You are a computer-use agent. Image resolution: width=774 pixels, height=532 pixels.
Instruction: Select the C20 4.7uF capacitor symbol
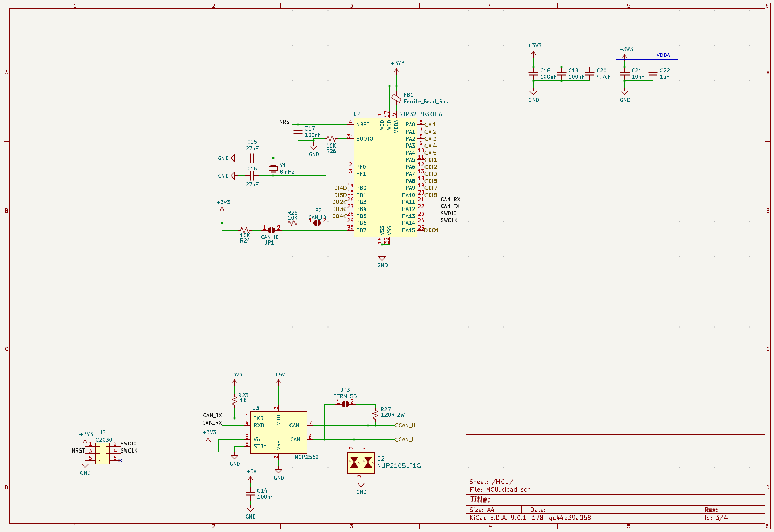point(590,74)
